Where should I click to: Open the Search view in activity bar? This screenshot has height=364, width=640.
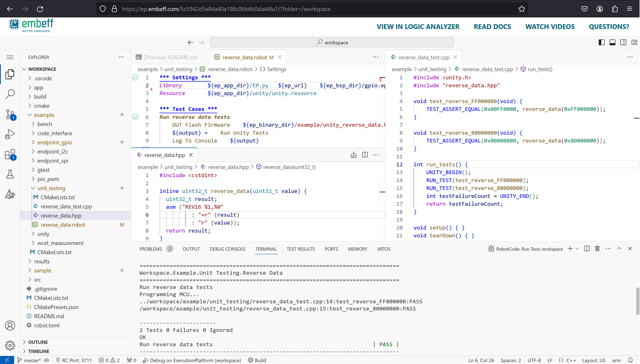10,94
